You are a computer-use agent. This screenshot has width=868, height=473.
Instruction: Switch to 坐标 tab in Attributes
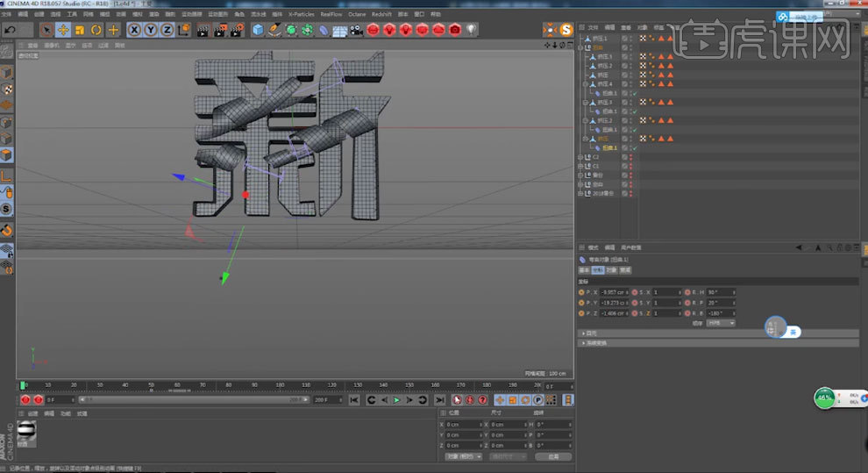tap(597, 270)
